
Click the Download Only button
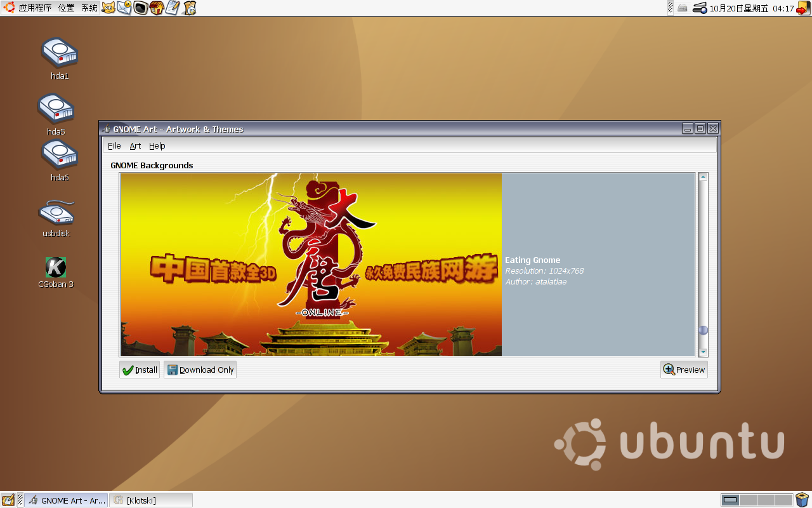pyautogui.click(x=200, y=370)
